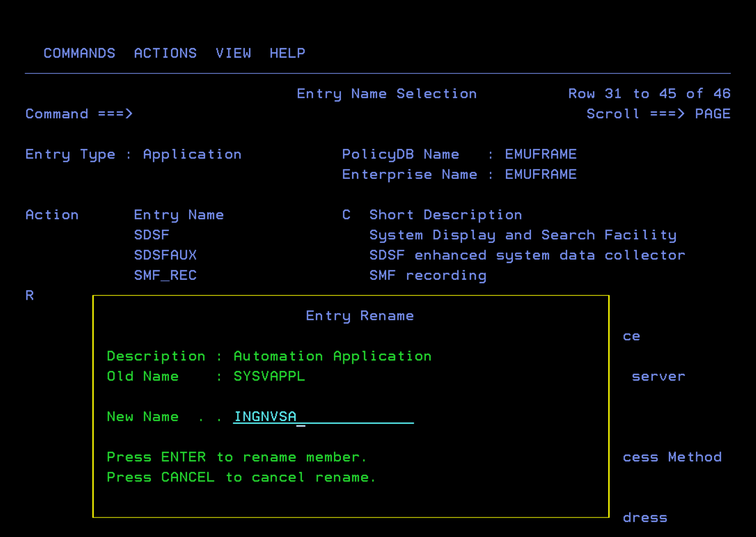This screenshot has width=756, height=537.
Task: Open the ACTIONS menu
Action: (165, 53)
